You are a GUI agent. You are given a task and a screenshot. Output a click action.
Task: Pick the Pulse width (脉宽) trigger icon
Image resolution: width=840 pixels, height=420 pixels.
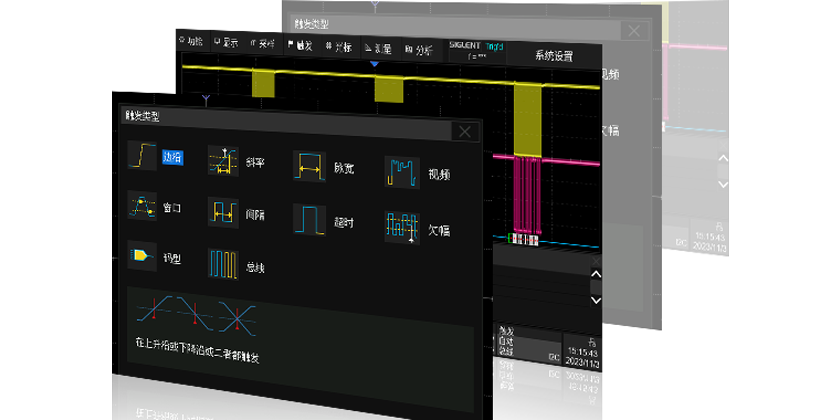(309, 167)
